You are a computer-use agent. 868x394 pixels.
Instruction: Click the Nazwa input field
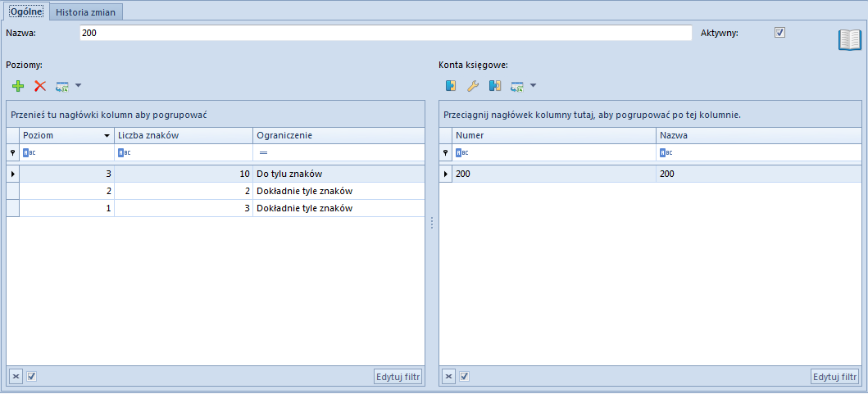coord(385,34)
